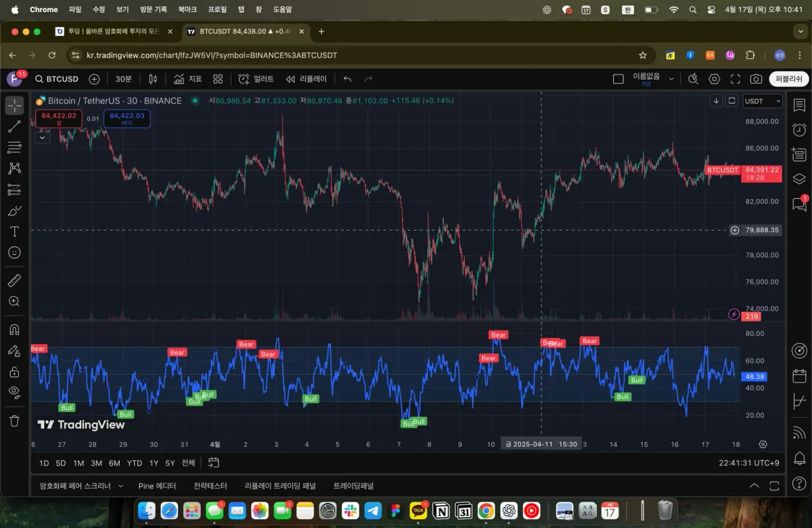Collapse the legend chevron under sell price

43,137
